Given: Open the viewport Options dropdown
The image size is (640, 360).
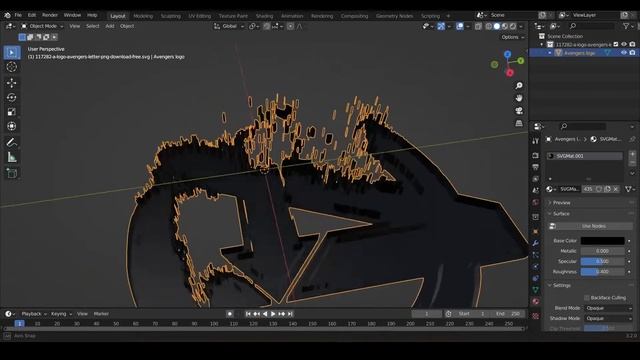Looking at the screenshot, I should tap(513, 37).
